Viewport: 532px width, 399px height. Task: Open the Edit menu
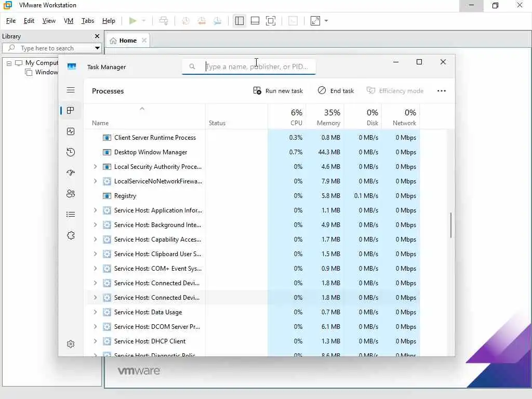tap(29, 21)
